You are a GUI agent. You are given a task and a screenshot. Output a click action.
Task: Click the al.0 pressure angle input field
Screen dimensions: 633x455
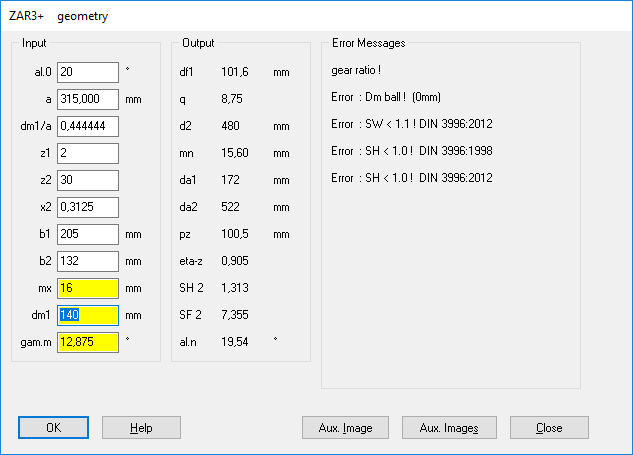coord(88,72)
